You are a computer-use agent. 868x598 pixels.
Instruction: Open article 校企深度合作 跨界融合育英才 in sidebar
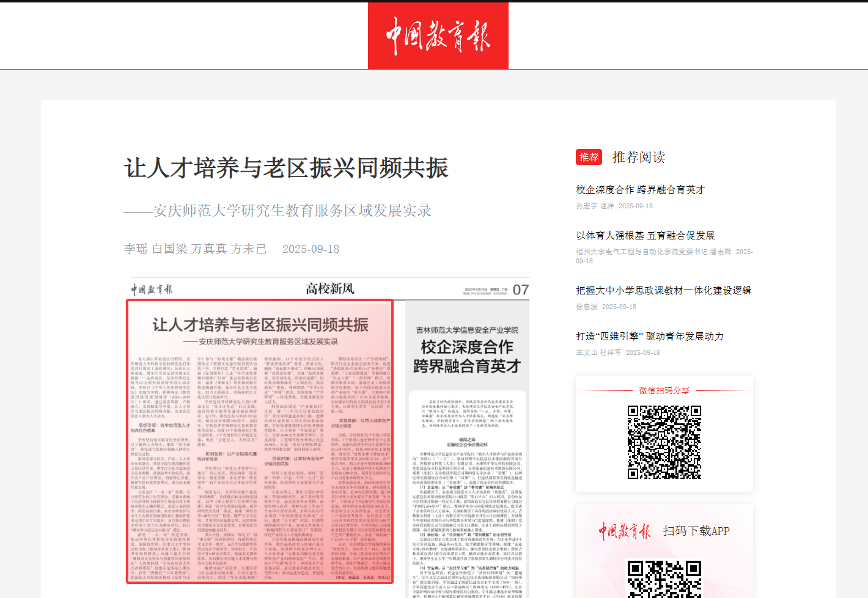click(640, 190)
